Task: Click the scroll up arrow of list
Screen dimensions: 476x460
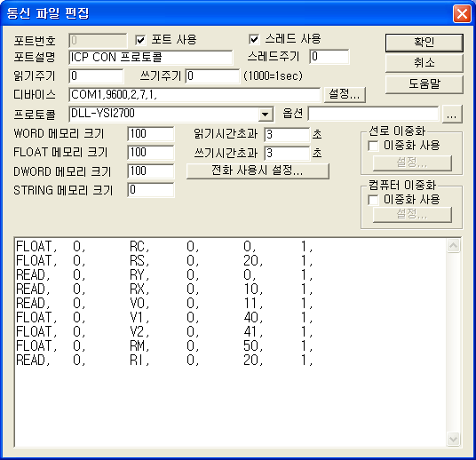Action: (453, 246)
